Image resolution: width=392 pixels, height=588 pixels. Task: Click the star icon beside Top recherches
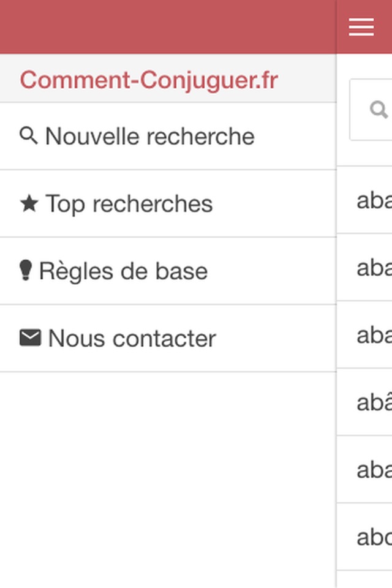pyautogui.click(x=29, y=203)
